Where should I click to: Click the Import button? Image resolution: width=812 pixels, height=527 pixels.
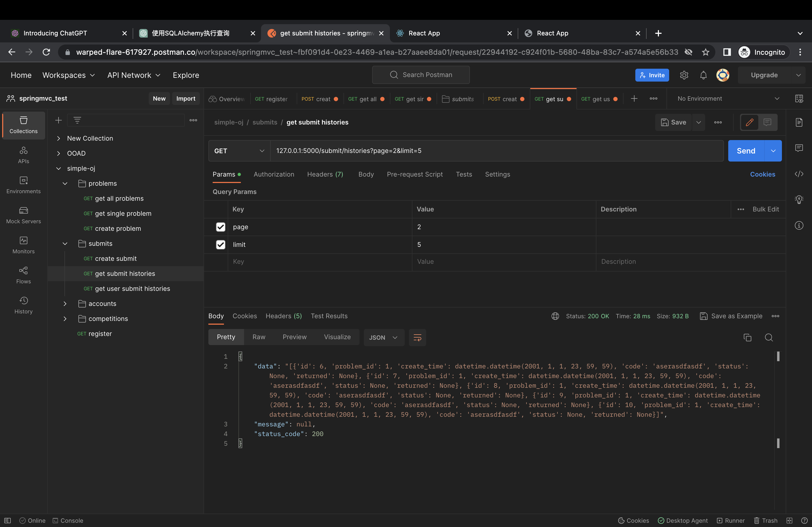click(x=186, y=98)
